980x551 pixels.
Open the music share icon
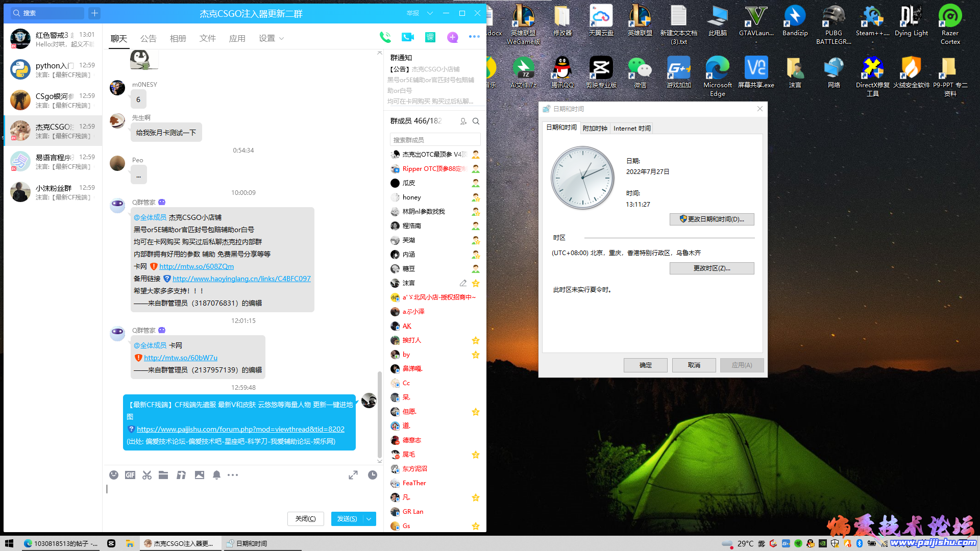click(x=181, y=475)
